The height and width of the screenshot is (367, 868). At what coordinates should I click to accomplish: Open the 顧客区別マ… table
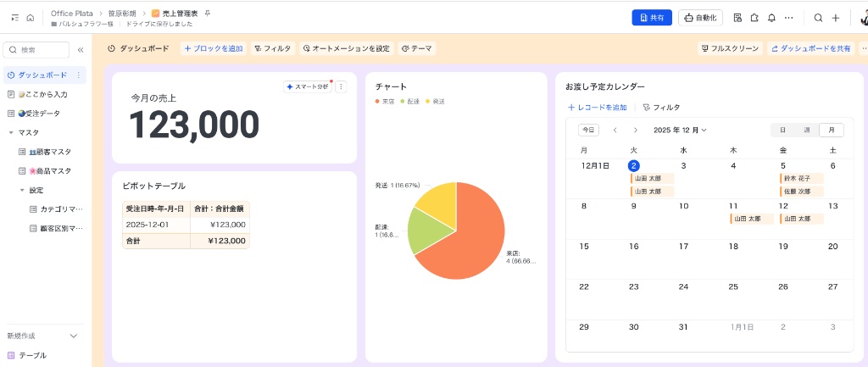(x=56, y=228)
